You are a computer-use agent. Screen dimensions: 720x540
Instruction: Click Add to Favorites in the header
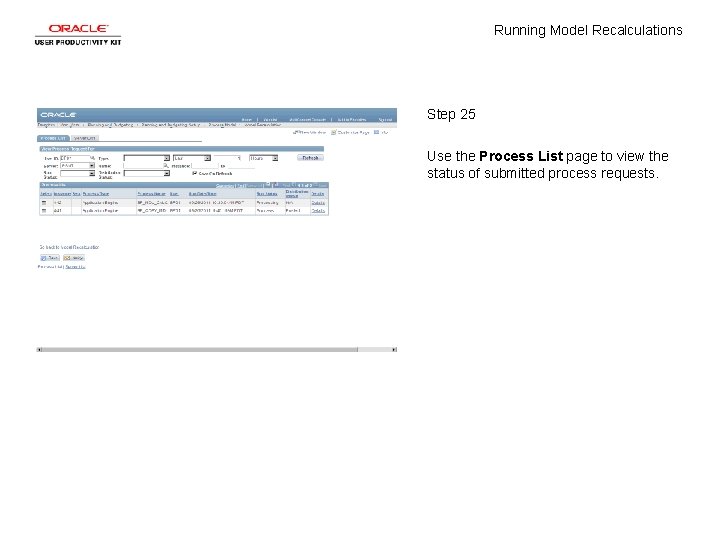click(352, 119)
